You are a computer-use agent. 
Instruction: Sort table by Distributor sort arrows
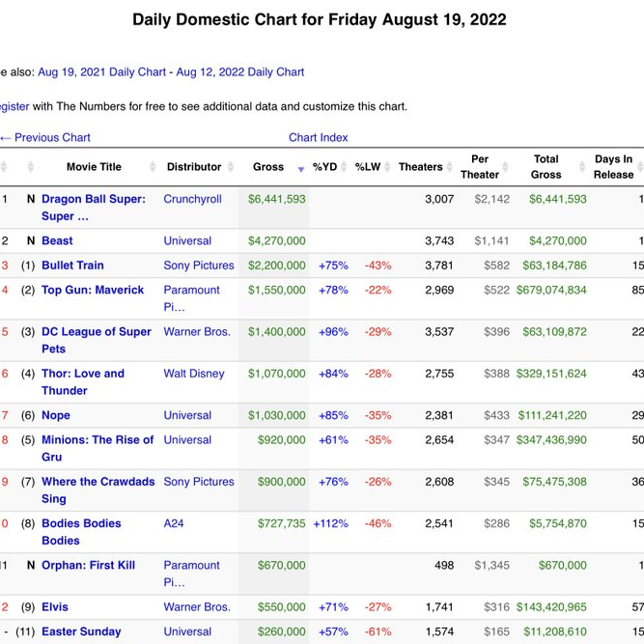tap(231, 167)
